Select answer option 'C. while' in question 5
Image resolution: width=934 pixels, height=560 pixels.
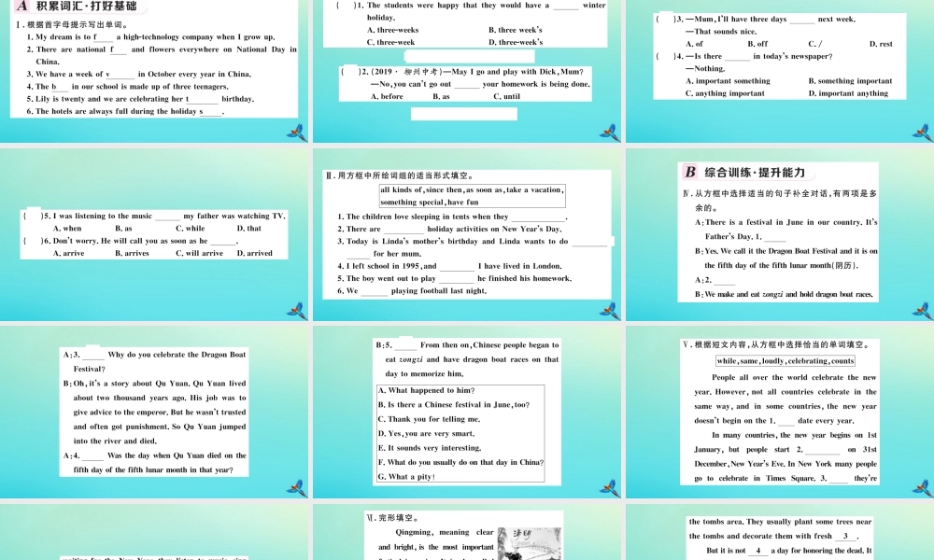click(190, 229)
